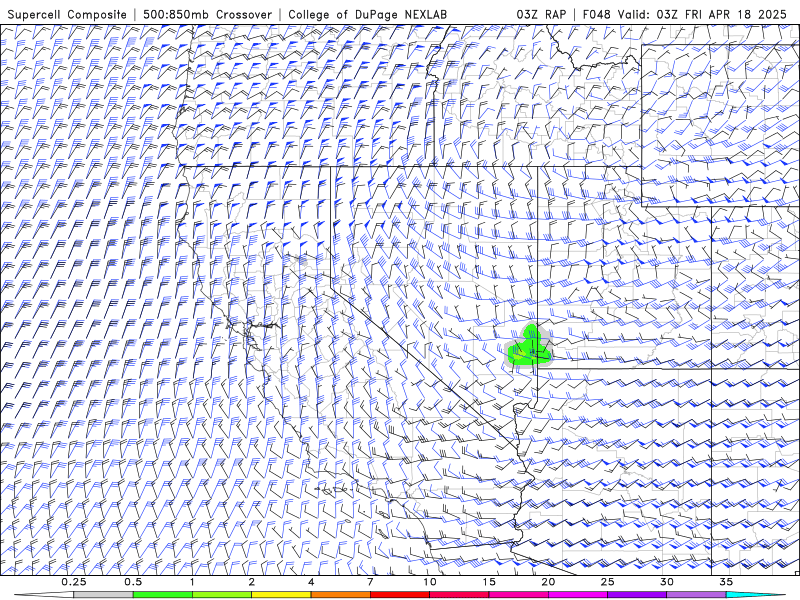Click the bright green color scale segment
The image size is (800, 600).
click(x=163, y=595)
